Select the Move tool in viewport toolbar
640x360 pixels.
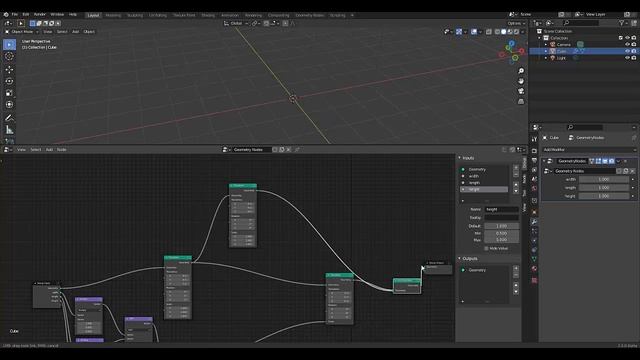9,69
